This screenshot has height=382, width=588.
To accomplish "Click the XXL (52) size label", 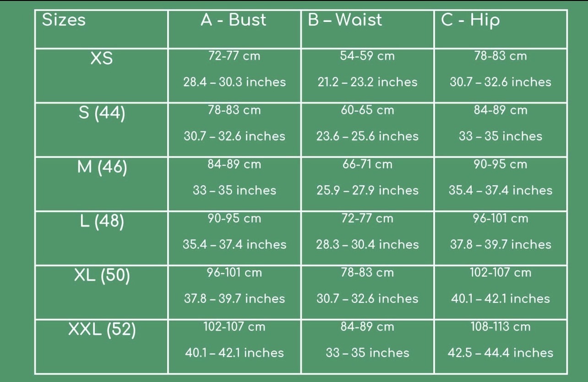I will (x=102, y=329).
